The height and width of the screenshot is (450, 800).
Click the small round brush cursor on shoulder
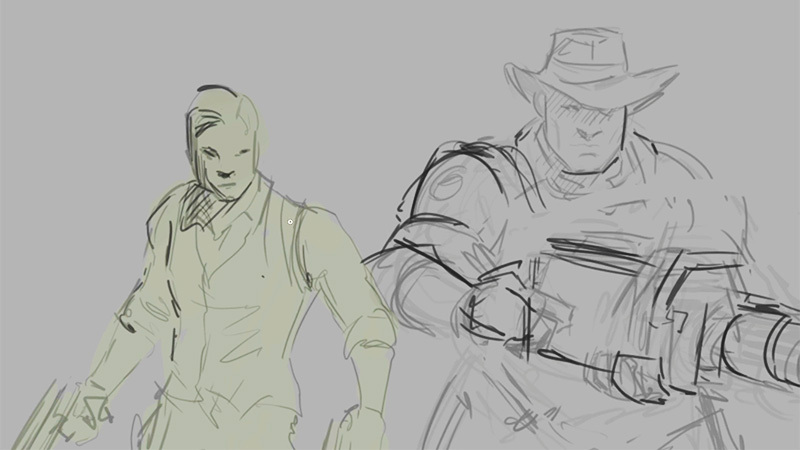coord(290,222)
